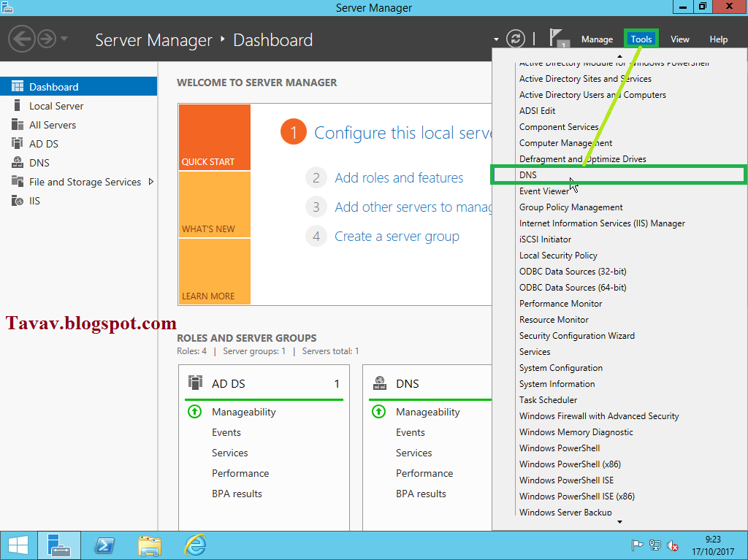Click Configure this local server link
This screenshot has width=748, height=560.
point(402,133)
